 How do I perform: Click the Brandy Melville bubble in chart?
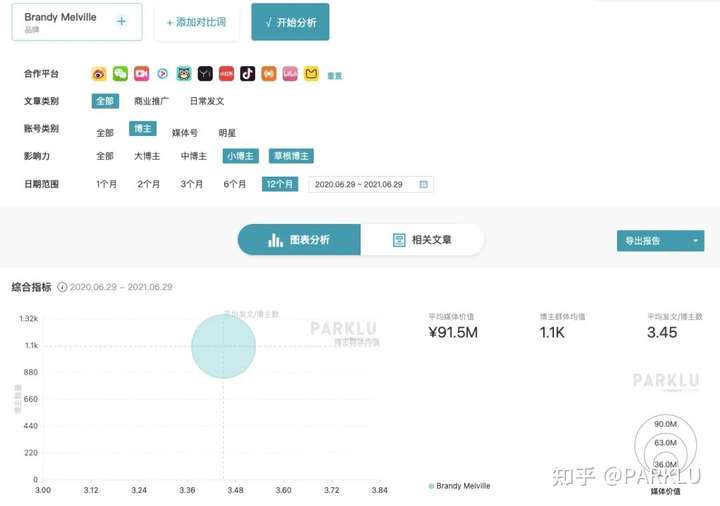(223, 346)
